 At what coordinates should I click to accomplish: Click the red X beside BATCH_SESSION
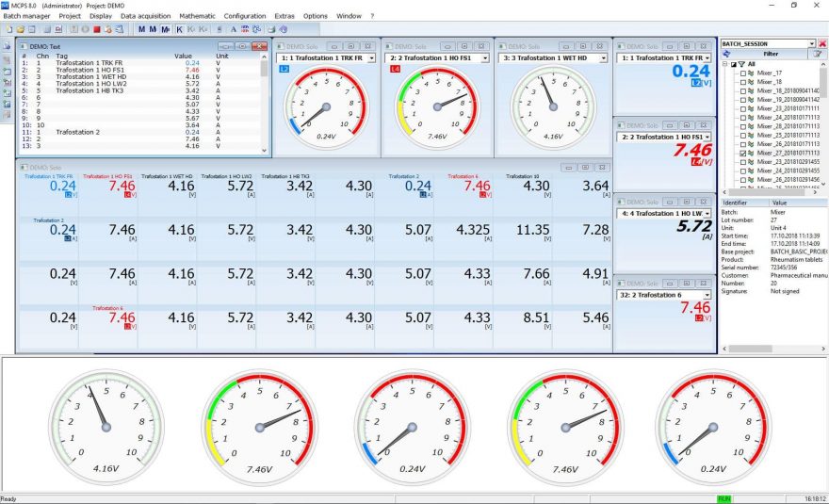[x=822, y=43]
